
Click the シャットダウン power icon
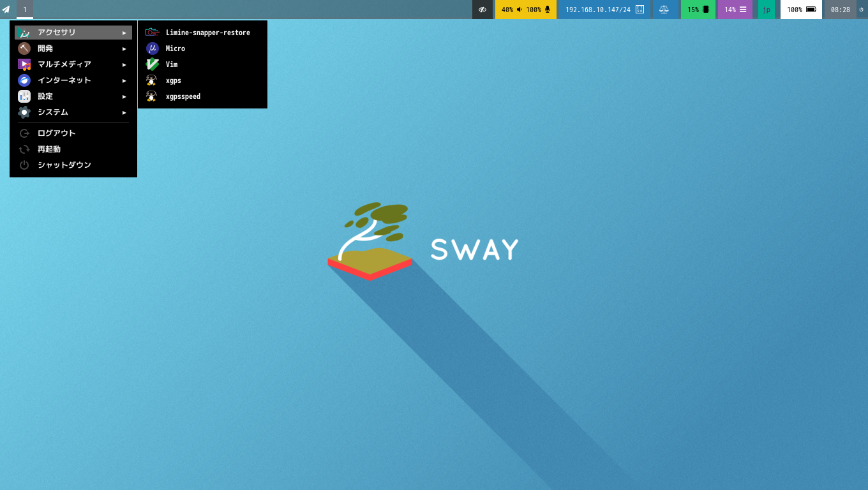(x=24, y=165)
